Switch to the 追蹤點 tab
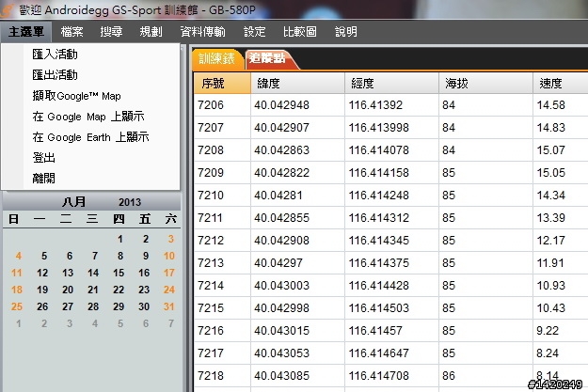The image size is (588, 392). point(268,58)
